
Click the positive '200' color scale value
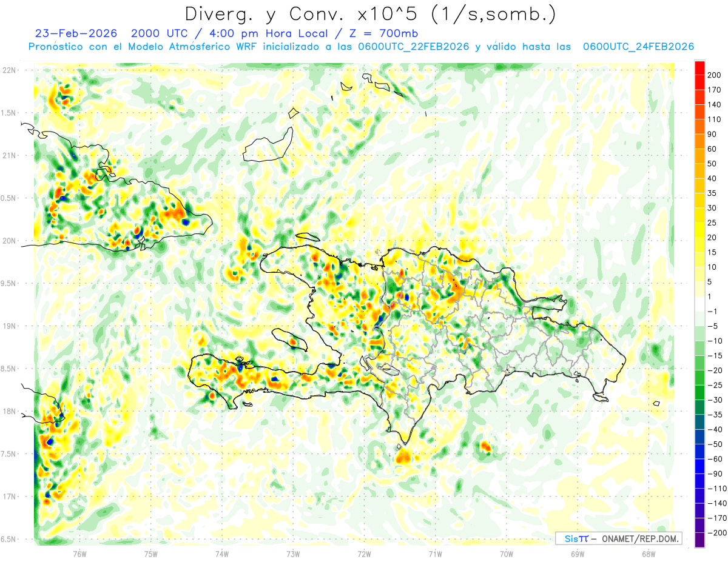714,75
